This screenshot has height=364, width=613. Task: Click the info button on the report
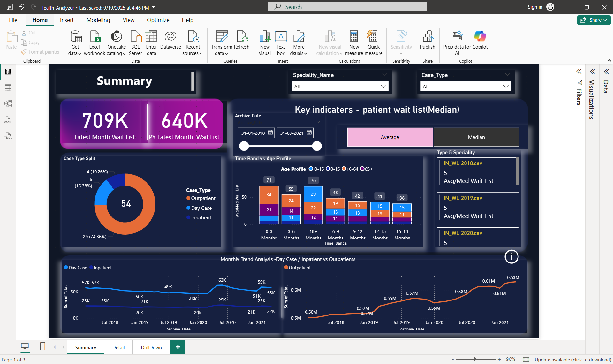[x=511, y=257]
